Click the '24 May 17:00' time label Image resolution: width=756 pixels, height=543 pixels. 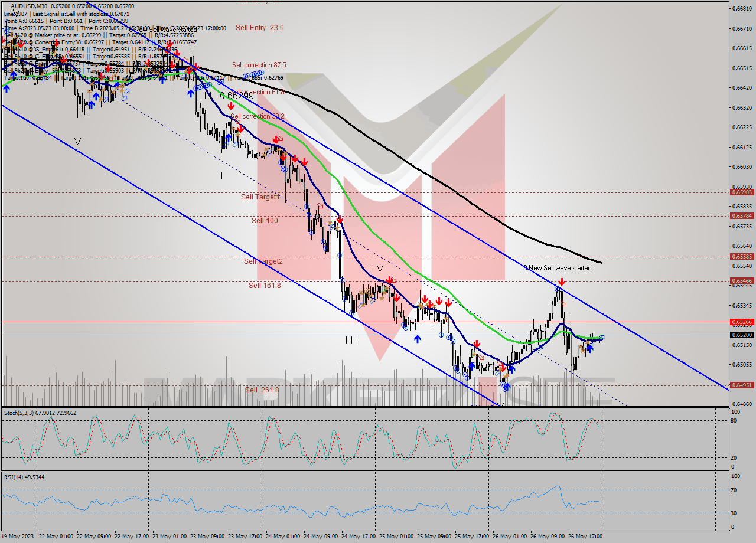[x=359, y=536]
